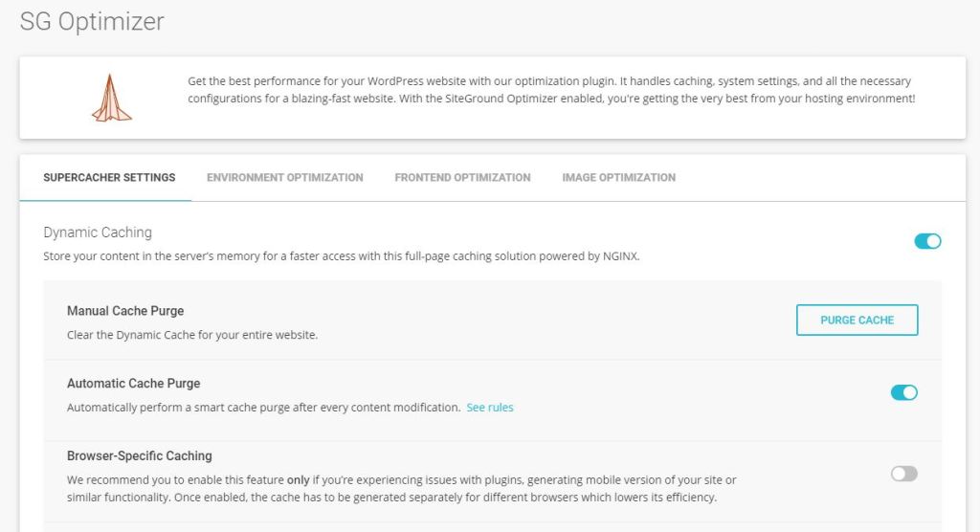Click the 'Clear the Dynamic Cache' description
The image size is (980, 532).
192,335
